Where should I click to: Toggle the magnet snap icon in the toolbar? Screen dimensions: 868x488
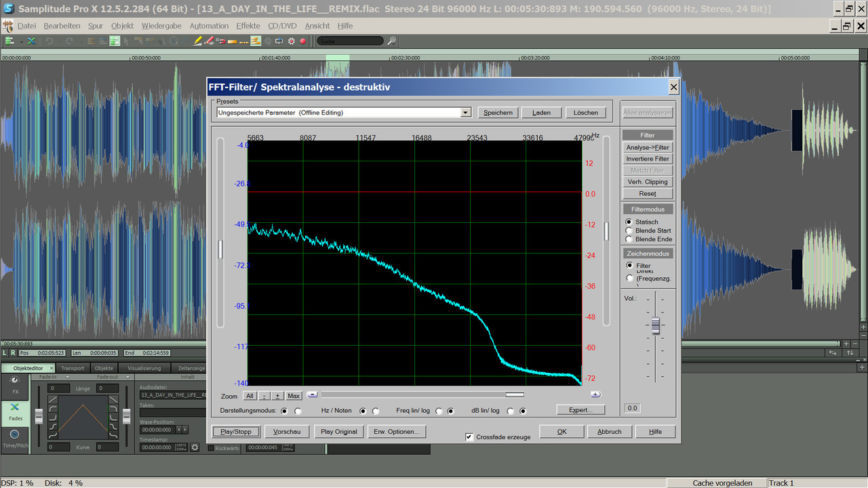pos(220,41)
